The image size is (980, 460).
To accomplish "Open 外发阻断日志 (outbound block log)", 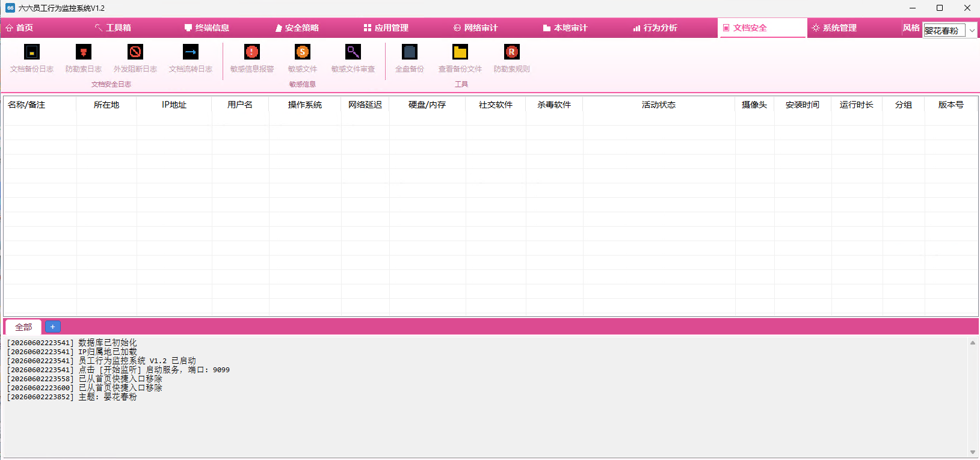I will pyautogui.click(x=135, y=58).
